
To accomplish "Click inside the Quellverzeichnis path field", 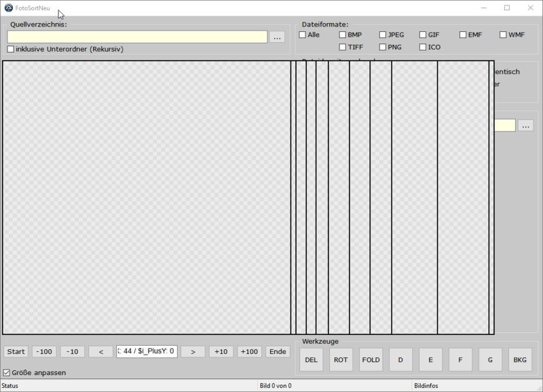I will (x=136, y=37).
